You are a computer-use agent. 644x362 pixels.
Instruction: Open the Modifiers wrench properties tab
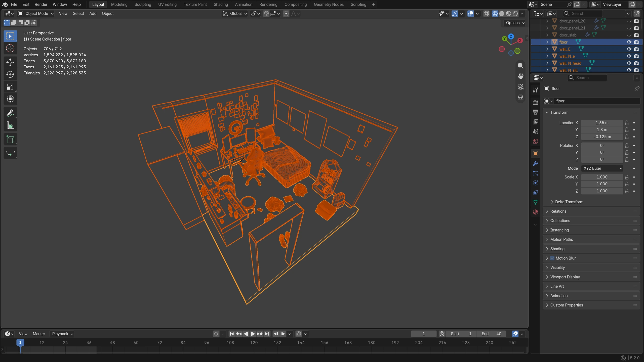535,163
